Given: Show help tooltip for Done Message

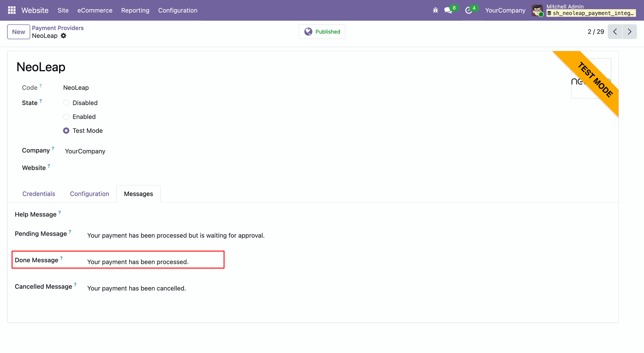Looking at the screenshot, I should point(61,258).
